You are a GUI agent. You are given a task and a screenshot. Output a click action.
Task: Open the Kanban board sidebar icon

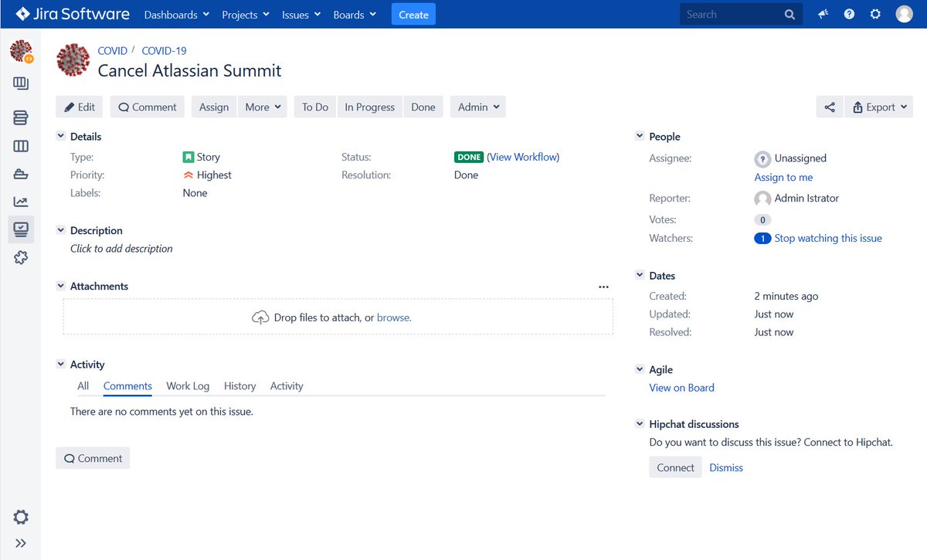[x=21, y=83]
